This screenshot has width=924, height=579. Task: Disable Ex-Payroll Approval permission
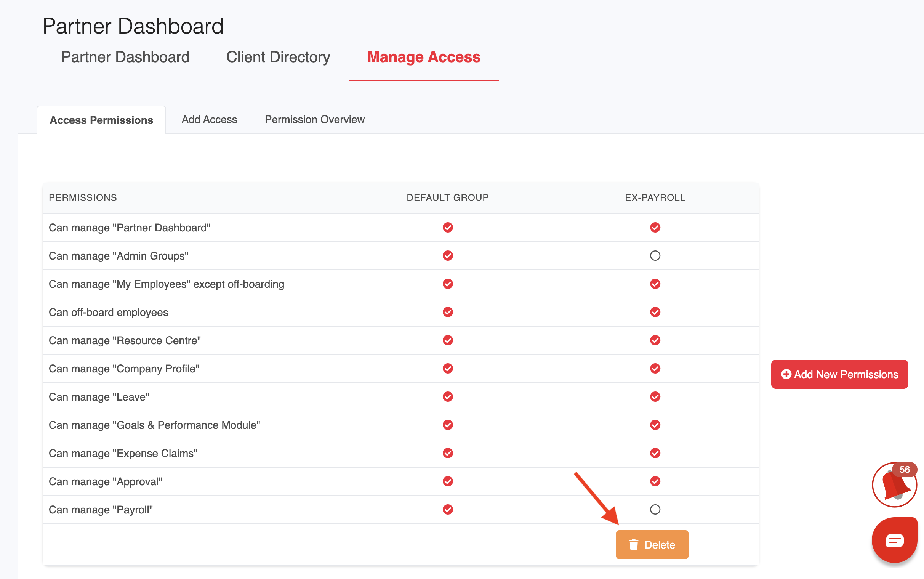655,481
